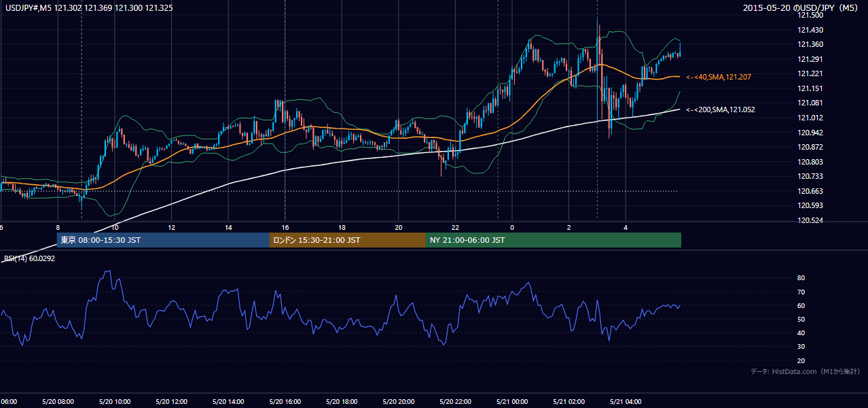Screen dimensions: 868x408
Task: Click the 120.524 price axis label
Action: click(x=810, y=220)
